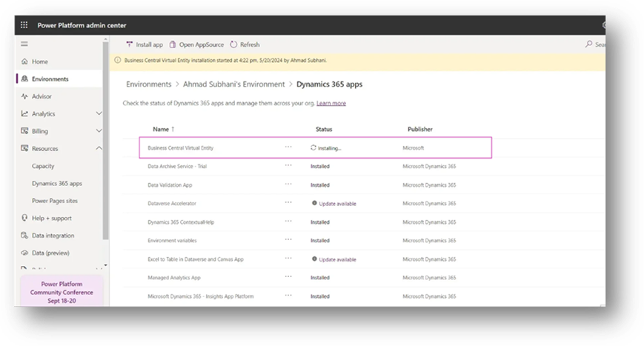Image resolution: width=644 pixels, height=346 pixels.
Task: Open Dynamics 365 apps under Resources
Action: click(57, 184)
